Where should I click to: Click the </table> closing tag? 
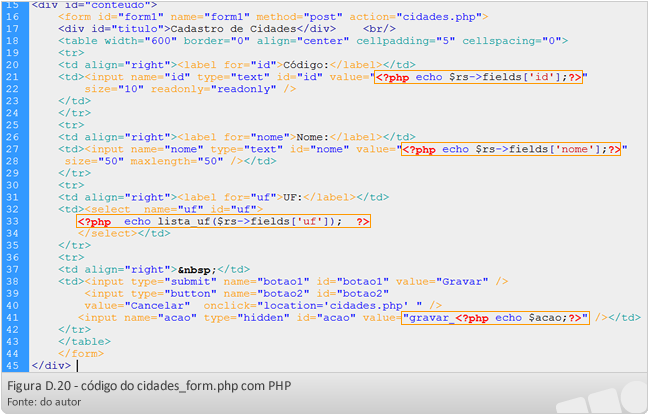coord(84,342)
